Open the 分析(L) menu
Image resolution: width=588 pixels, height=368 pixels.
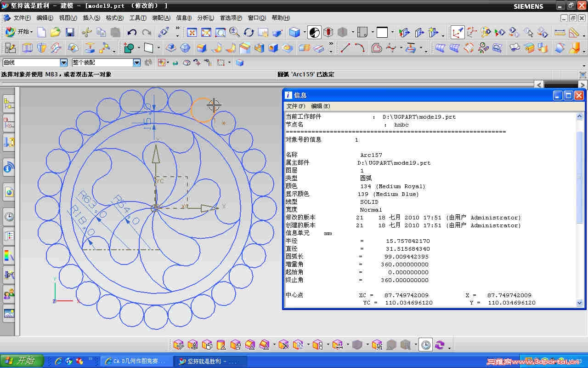pos(206,18)
